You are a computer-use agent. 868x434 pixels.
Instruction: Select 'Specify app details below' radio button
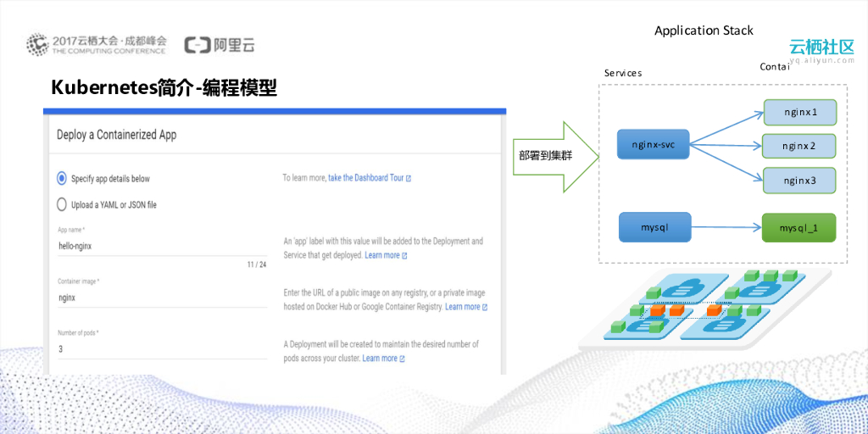61,178
